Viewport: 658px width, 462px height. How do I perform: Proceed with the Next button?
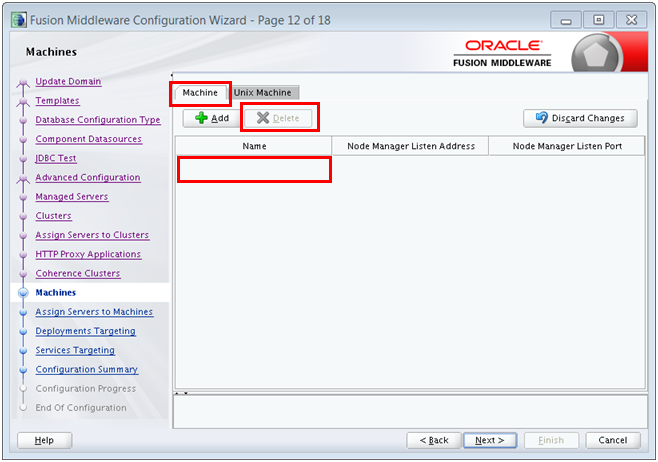click(x=490, y=440)
